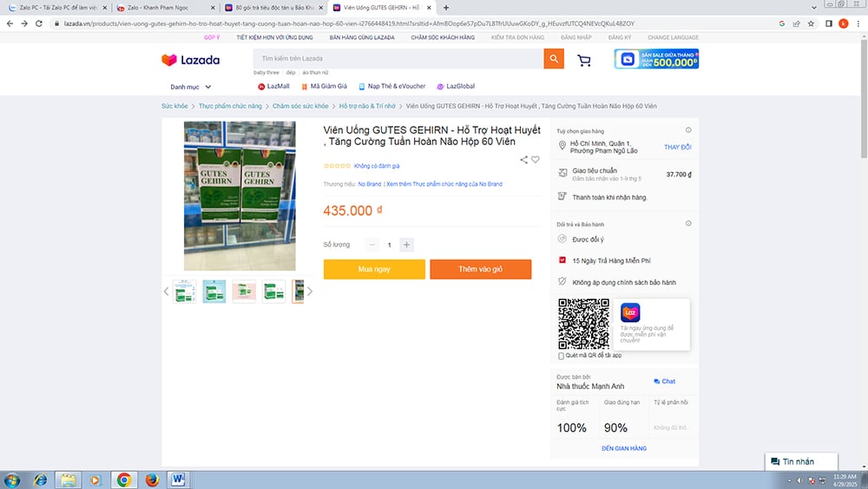
Task: Open Firefox from taskbar
Action: tap(152, 479)
